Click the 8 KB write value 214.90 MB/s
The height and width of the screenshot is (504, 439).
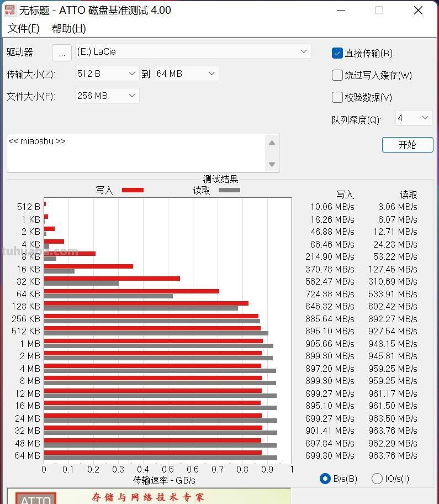click(x=330, y=256)
